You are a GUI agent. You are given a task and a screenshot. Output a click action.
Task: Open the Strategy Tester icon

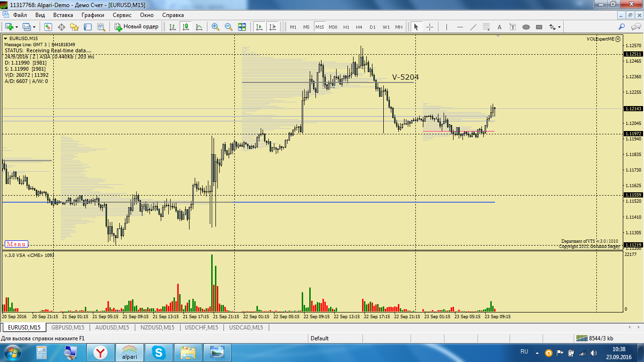tap(101, 27)
